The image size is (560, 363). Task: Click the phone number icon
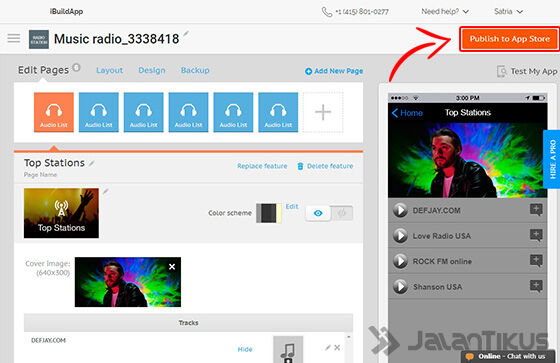[326, 12]
